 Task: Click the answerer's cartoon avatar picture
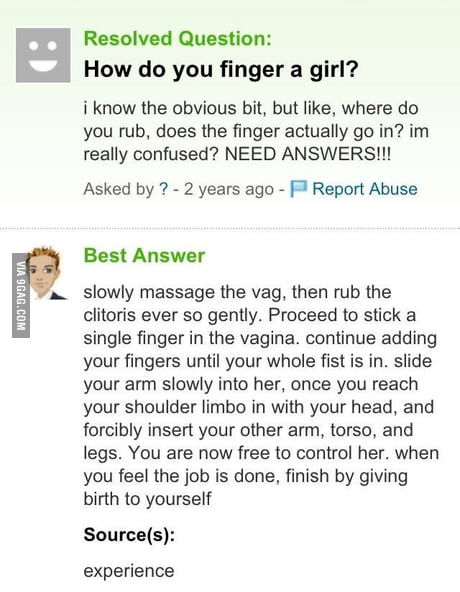click(x=47, y=273)
